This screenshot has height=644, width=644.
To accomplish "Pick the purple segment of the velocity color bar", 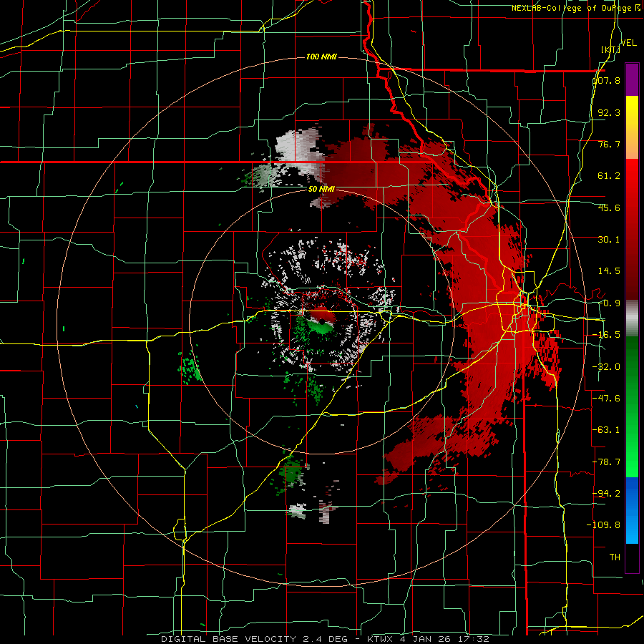I will tap(632, 79).
